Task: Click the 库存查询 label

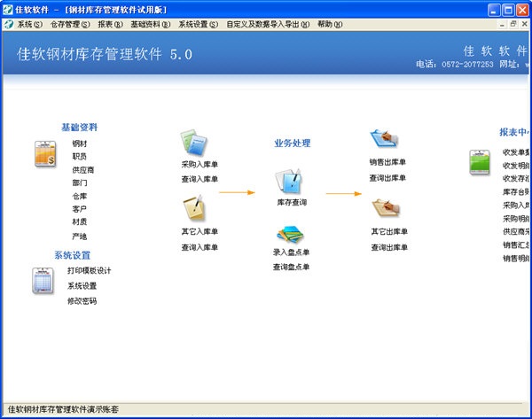Action: pyautogui.click(x=292, y=202)
